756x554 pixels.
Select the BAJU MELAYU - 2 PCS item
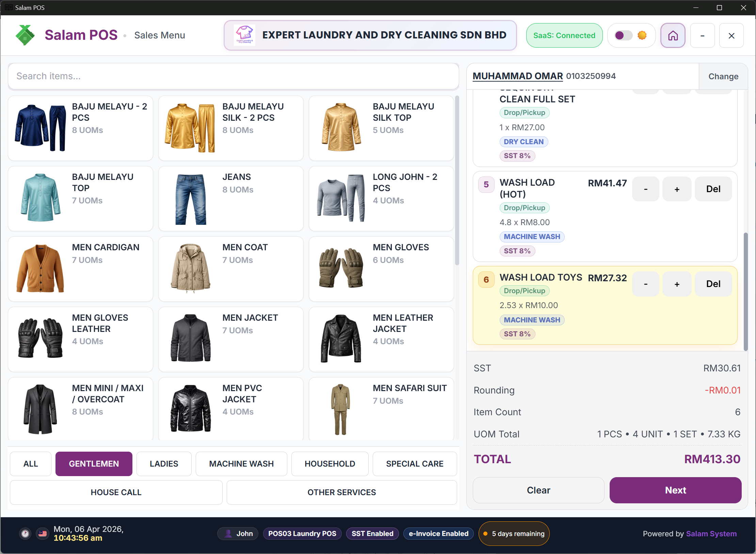pyautogui.click(x=81, y=128)
